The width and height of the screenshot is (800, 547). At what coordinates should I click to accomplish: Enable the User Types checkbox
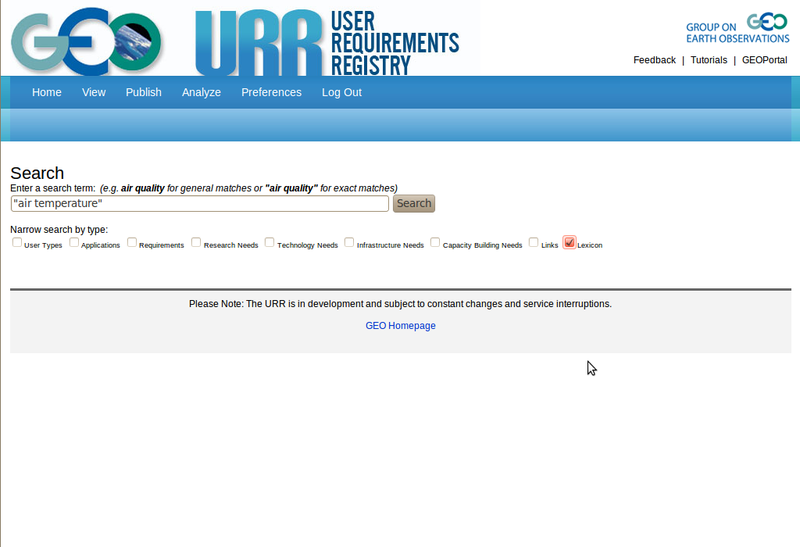(17, 242)
